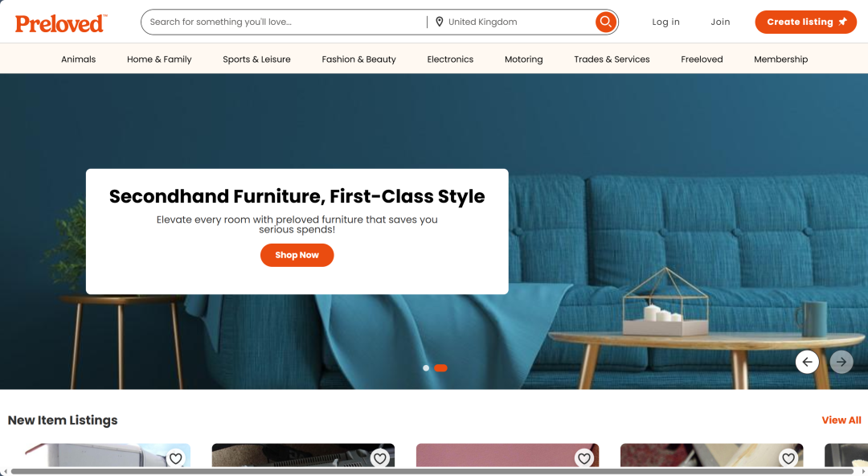Go to next carousel slide arrow

point(841,362)
